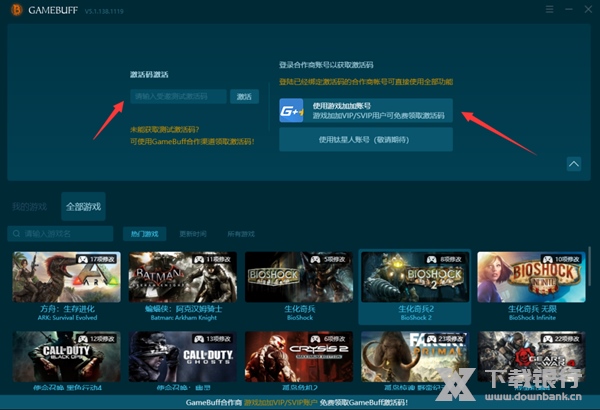Open the first BioShock game thumbnail

[299, 277]
